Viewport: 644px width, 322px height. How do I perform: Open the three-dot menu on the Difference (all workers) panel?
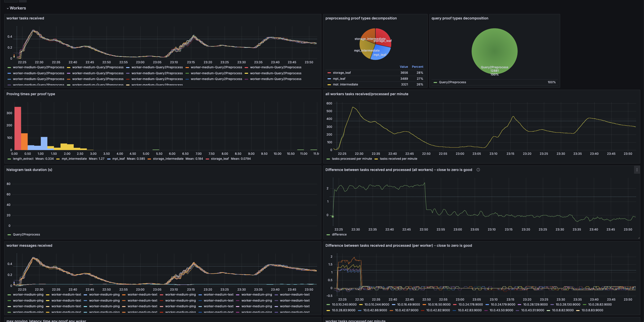[637, 170]
